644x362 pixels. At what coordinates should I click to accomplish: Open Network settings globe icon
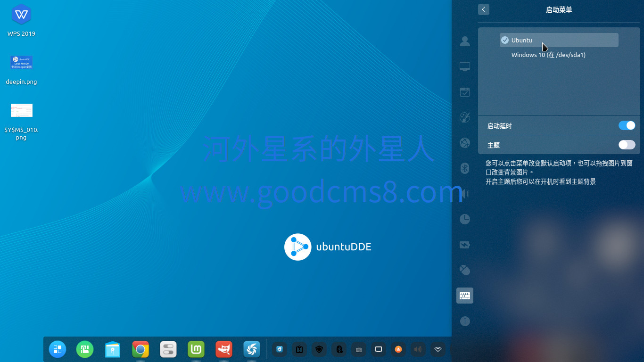coord(465,143)
